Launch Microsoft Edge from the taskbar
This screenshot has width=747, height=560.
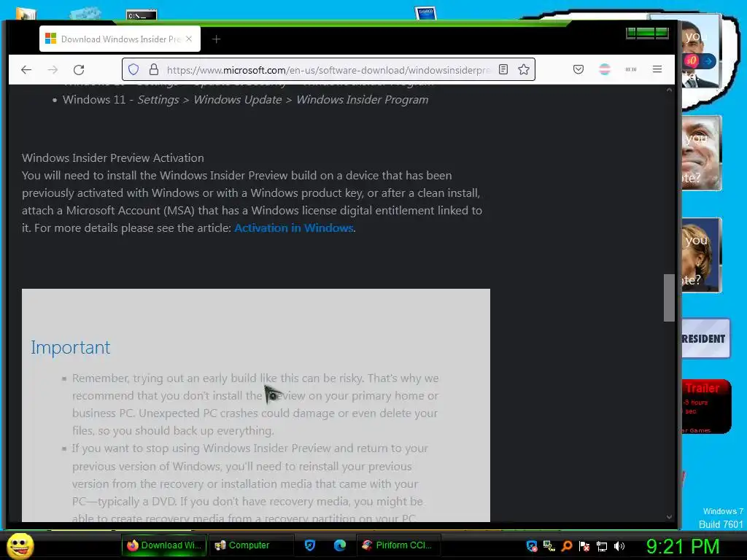pyautogui.click(x=340, y=545)
